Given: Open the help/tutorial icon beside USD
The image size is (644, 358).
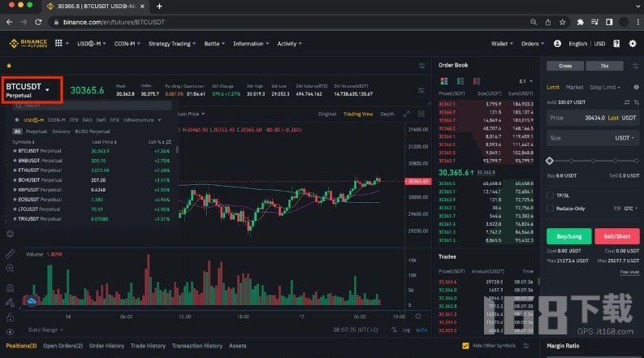Looking at the screenshot, I should click(616, 44).
